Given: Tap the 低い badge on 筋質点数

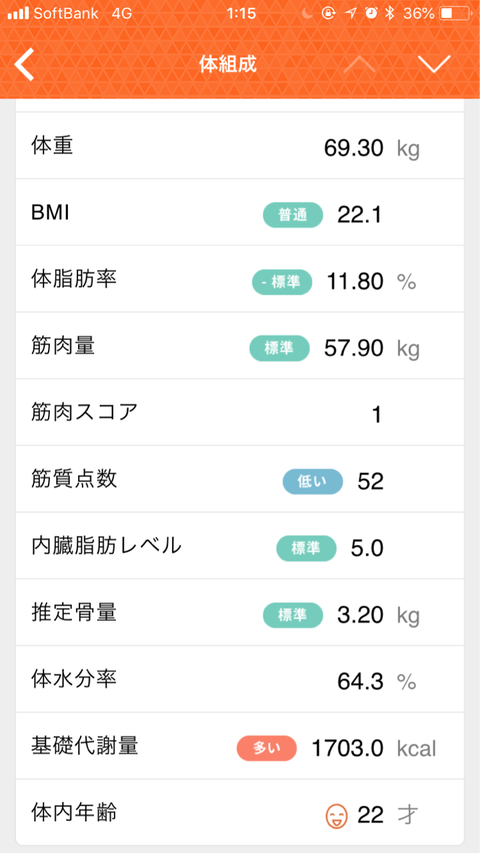Looking at the screenshot, I should tap(312, 481).
